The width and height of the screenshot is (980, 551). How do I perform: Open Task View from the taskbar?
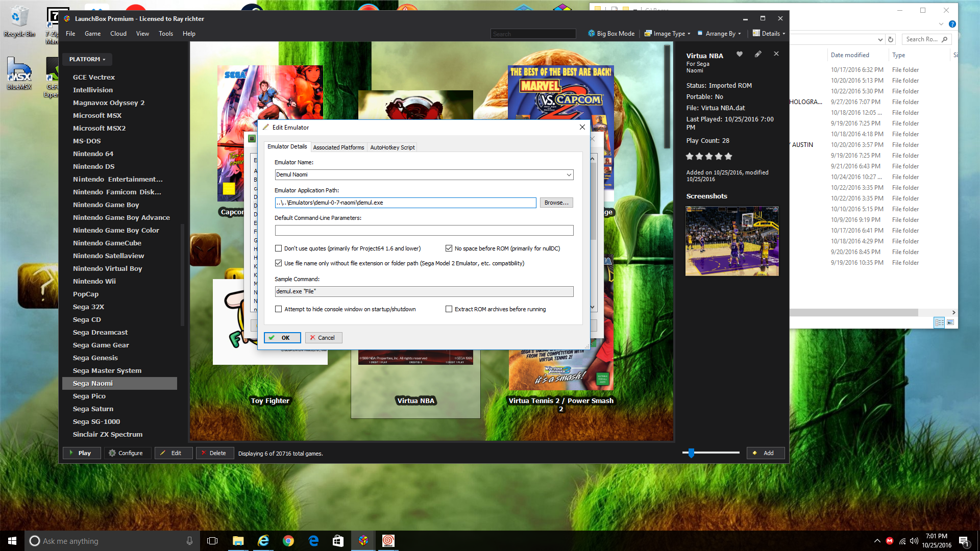coord(212,541)
